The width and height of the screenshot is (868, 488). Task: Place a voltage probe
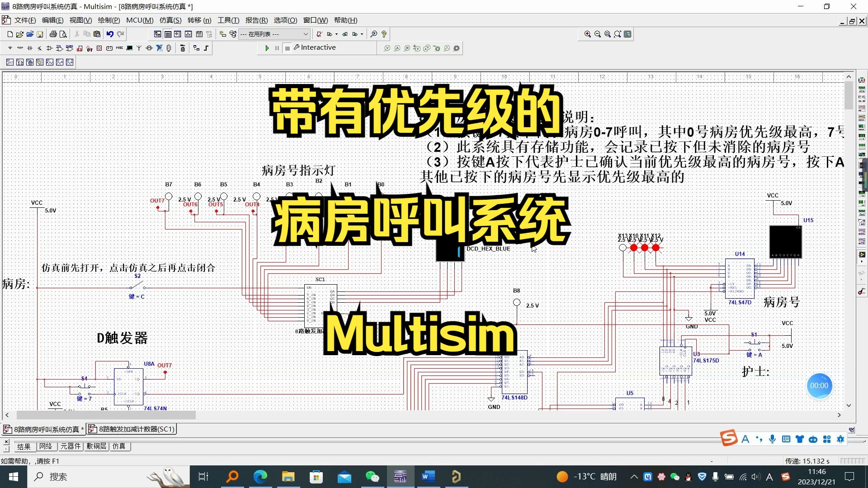pos(387,48)
